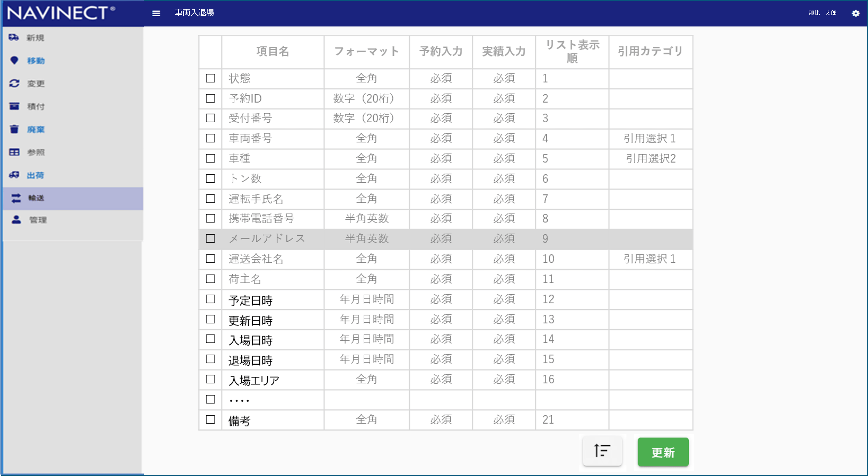This screenshot has width=868, height=476.
Task: Check the 更新日時 row checkbox
Action: (210, 319)
